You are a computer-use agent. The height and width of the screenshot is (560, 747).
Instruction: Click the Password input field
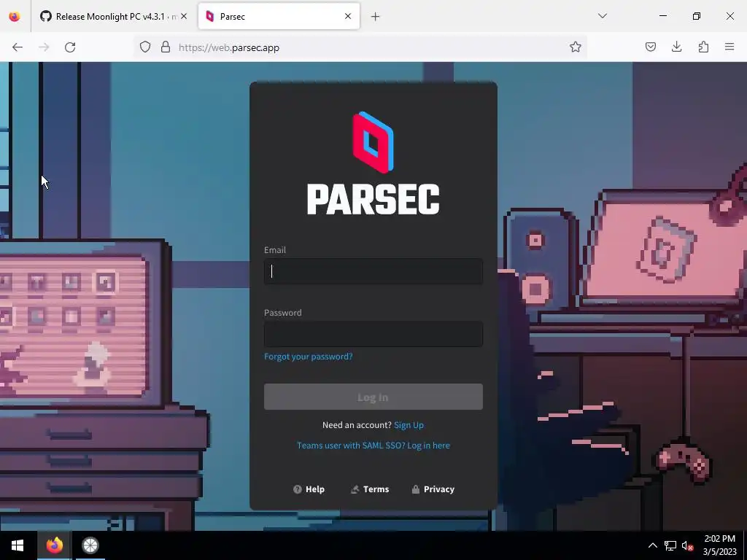coord(373,334)
